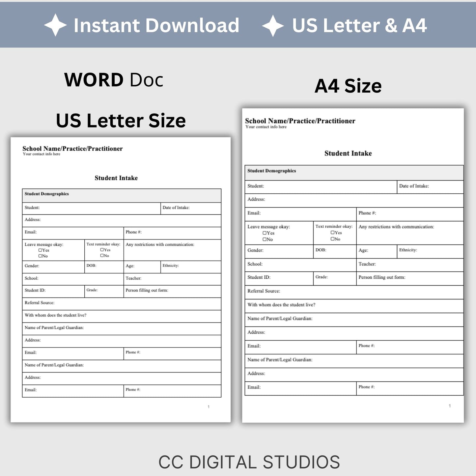Click the Teacher: cell on the US Letter page
476x476 pixels.
172,279
